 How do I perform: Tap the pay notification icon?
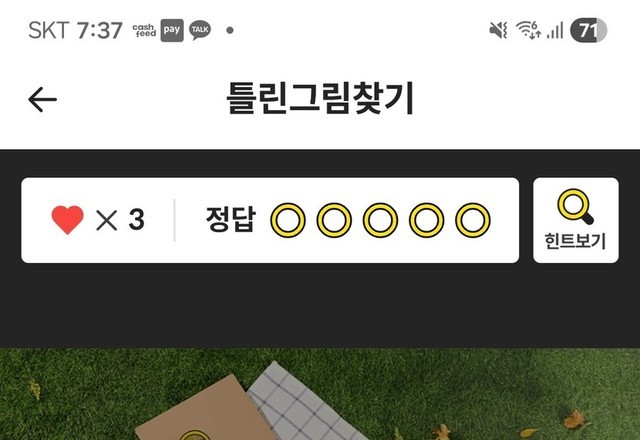tap(172, 30)
